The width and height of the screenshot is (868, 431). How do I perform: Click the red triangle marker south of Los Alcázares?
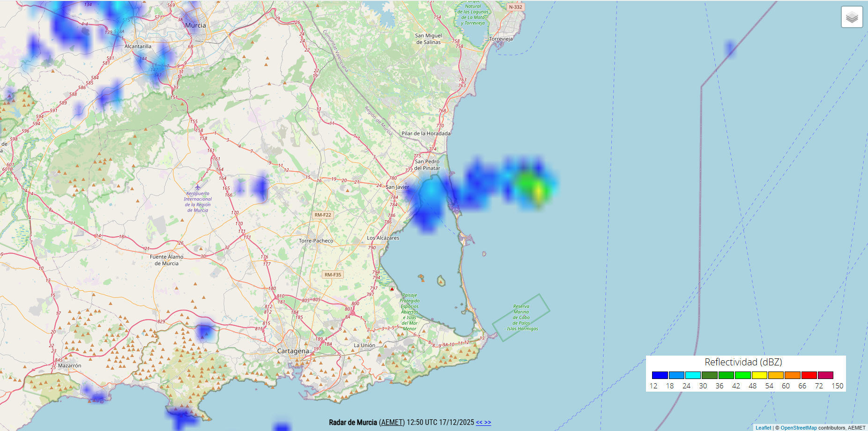[392, 289]
